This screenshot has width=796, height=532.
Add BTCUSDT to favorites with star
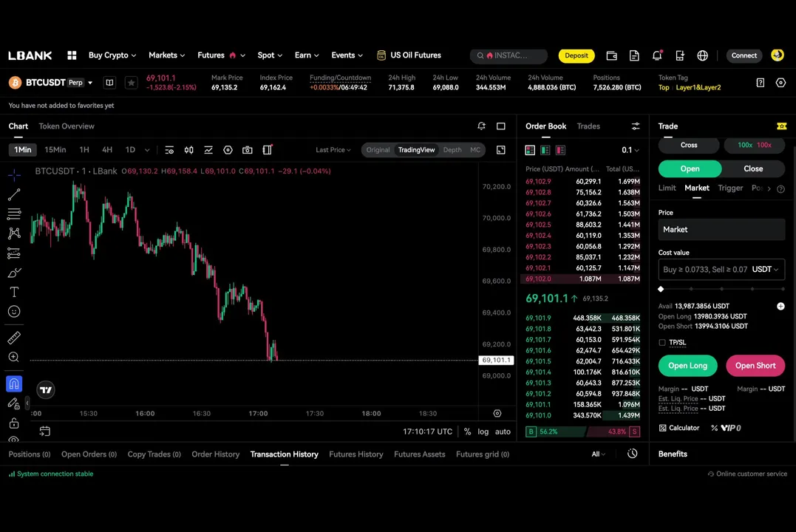click(131, 82)
